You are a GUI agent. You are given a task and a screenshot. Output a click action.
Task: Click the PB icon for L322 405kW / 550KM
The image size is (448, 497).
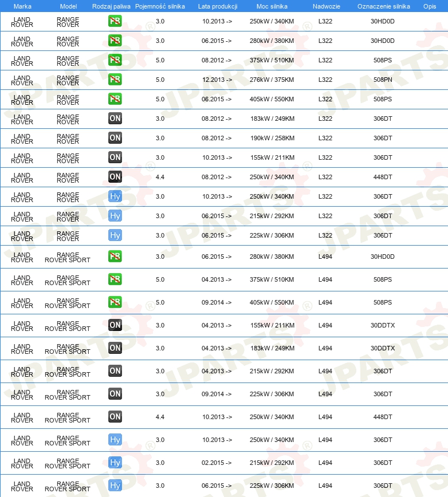(x=115, y=99)
